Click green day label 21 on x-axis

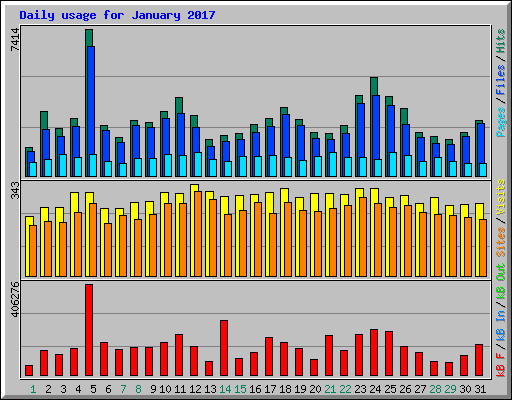pos(330,389)
